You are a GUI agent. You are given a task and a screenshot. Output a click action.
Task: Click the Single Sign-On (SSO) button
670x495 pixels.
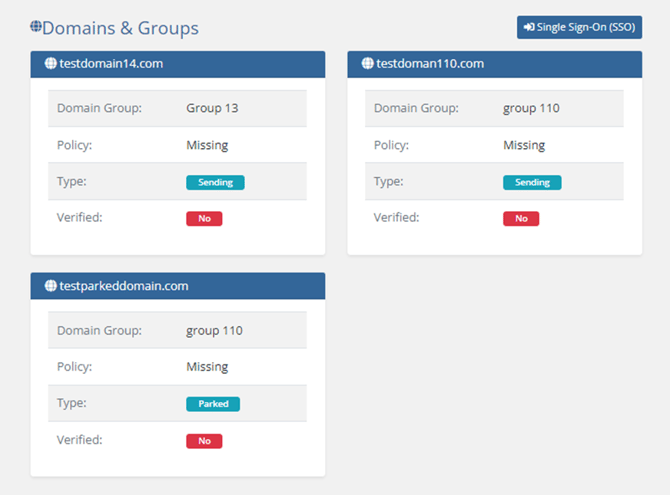[579, 27]
